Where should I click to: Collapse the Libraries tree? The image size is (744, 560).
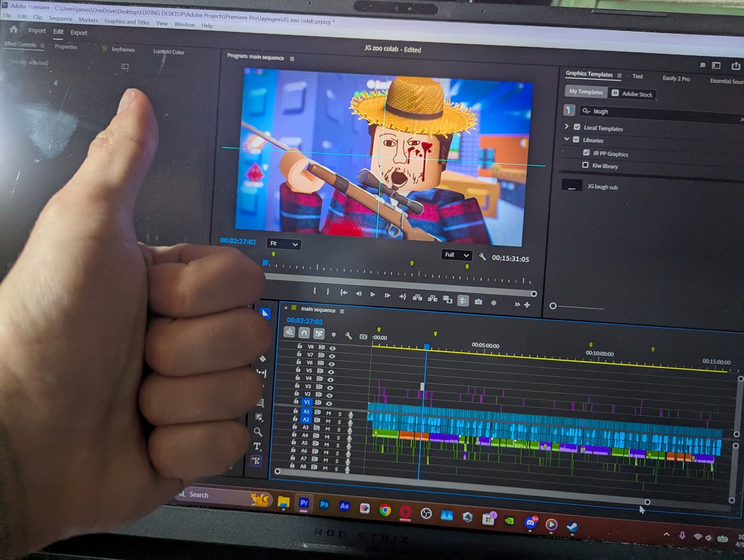(567, 139)
